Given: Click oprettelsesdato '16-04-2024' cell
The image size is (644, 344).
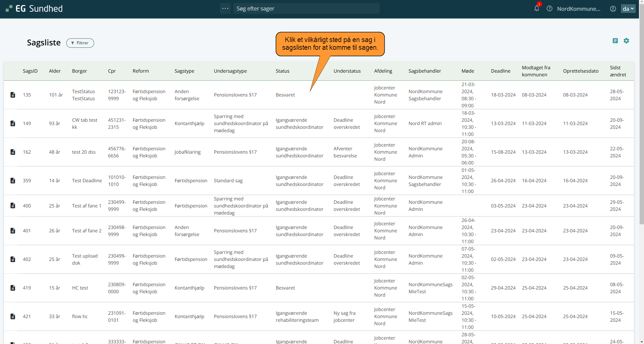Looking at the screenshot, I should [575, 181].
